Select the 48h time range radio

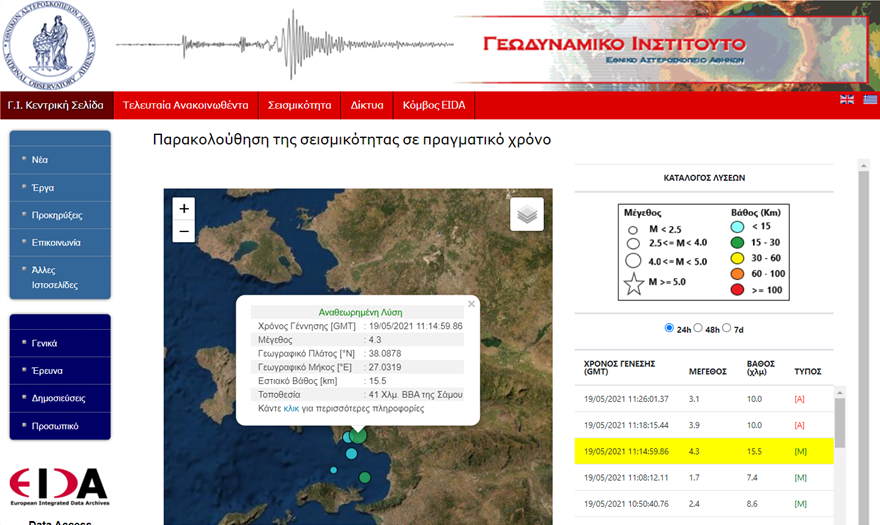tap(698, 328)
